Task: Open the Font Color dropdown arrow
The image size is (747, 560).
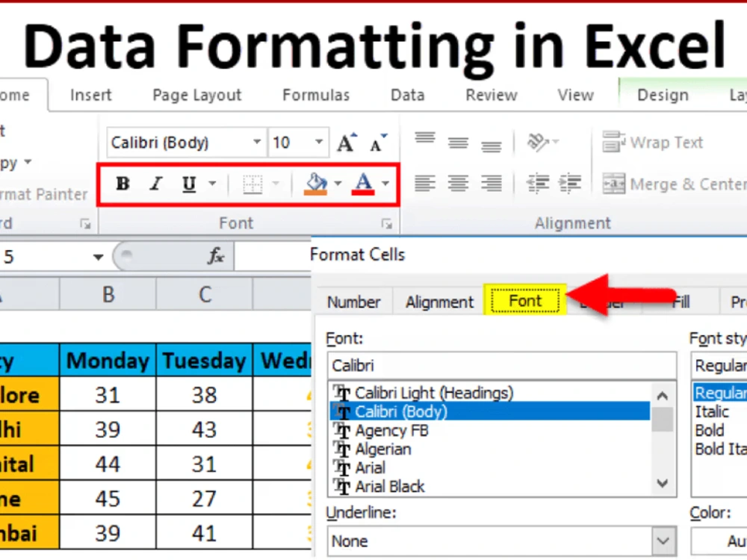Action: [385, 184]
